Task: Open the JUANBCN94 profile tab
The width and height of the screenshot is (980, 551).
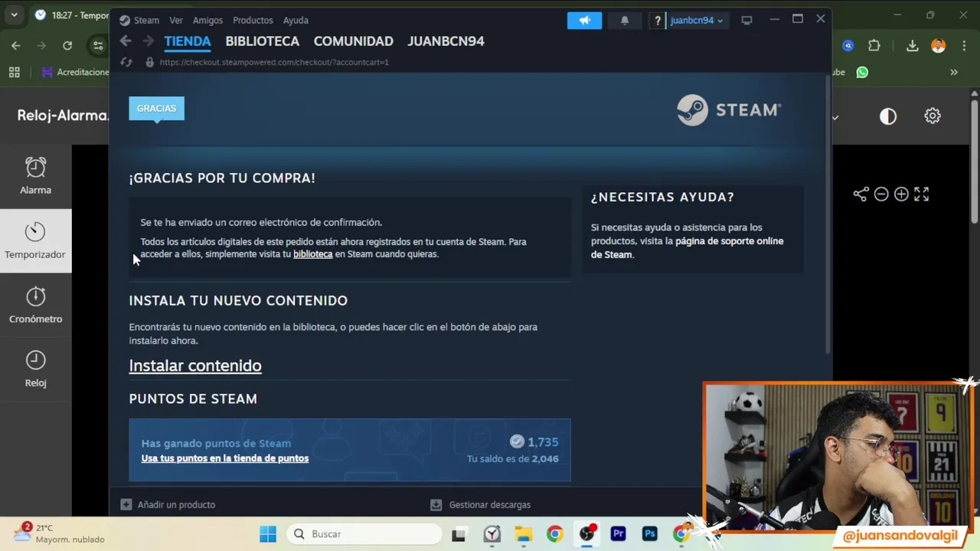Action: coord(446,41)
